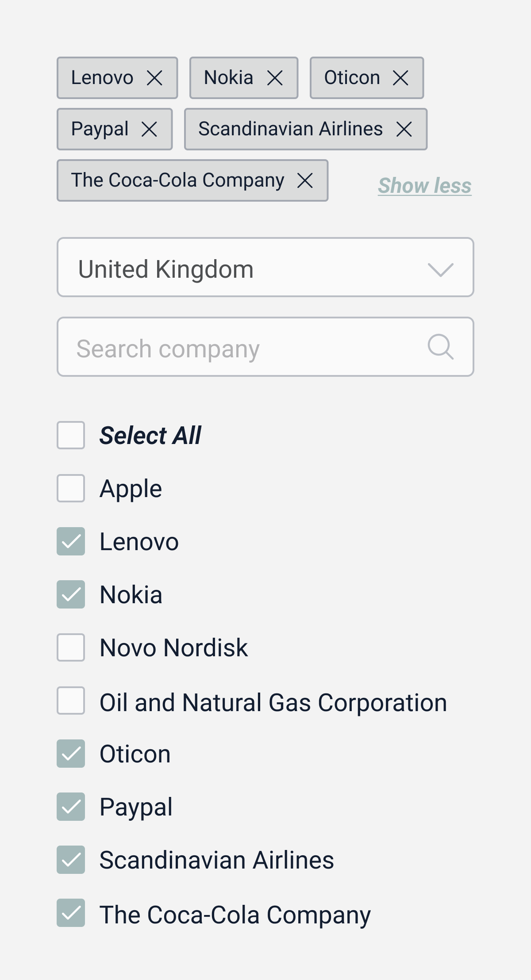This screenshot has width=531, height=980.
Task: Click the magnifying glass search icon
Action: point(441,347)
